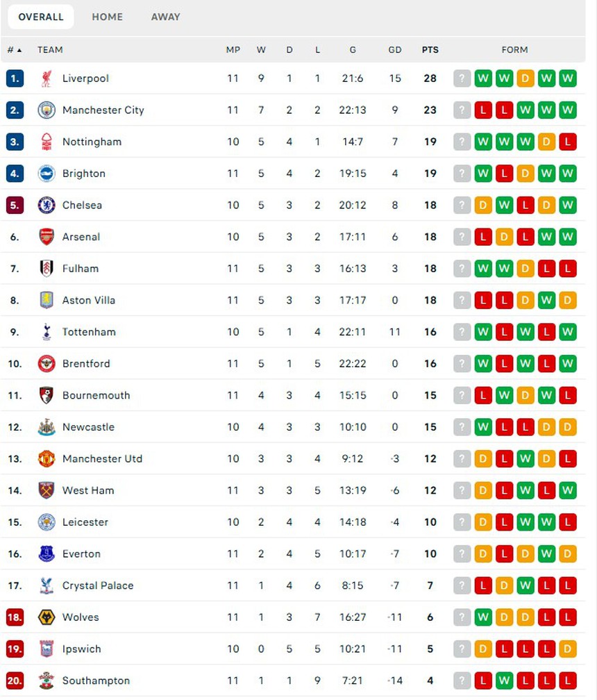Switch to the HOME tab
The image size is (597, 700).
pos(107,17)
